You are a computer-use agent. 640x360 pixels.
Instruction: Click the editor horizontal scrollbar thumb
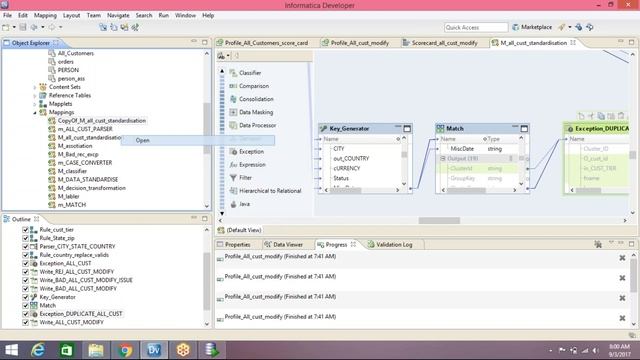[x=439, y=221]
